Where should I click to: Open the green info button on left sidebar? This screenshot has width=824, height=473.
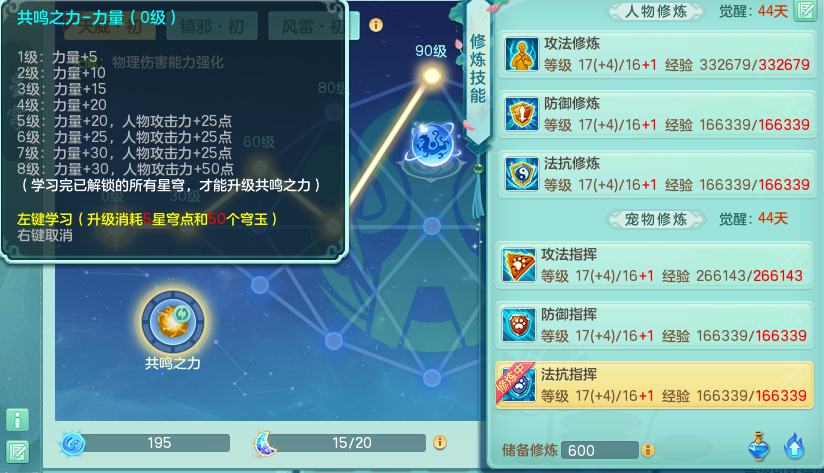(17, 420)
